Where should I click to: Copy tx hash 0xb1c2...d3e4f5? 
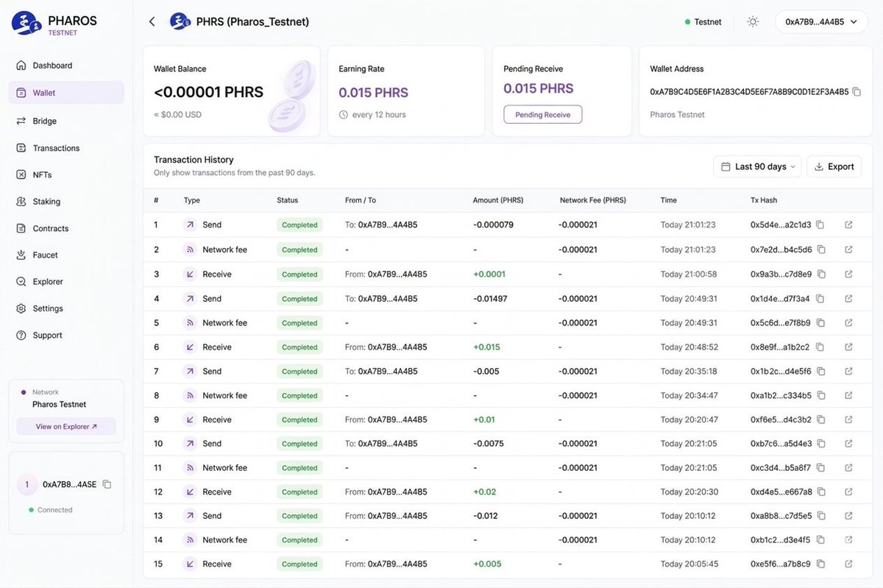click(820, 539)
